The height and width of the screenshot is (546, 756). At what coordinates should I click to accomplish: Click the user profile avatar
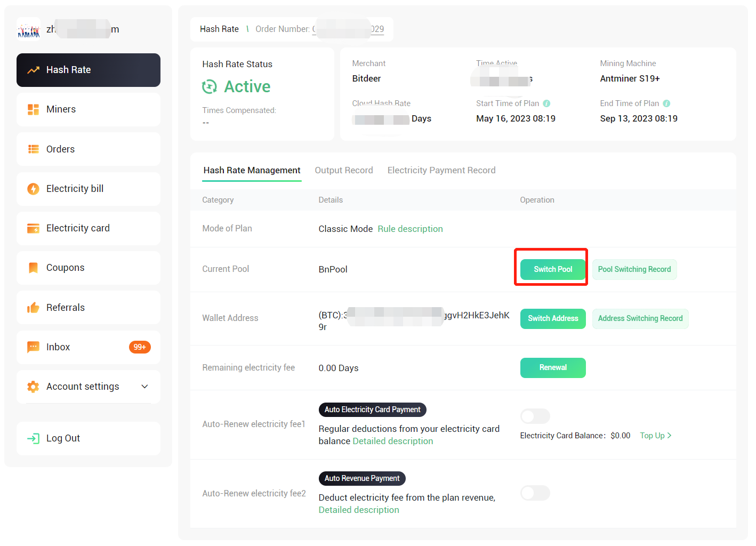[28, 29]
